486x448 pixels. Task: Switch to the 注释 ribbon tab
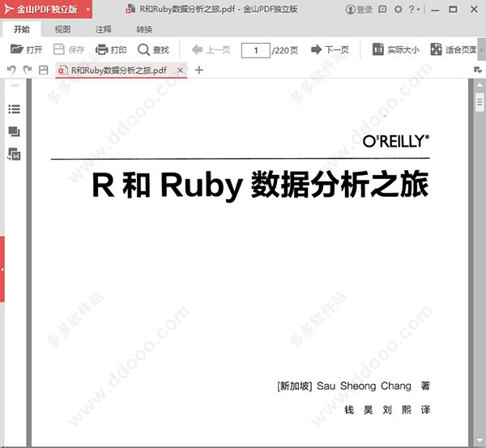(103, 29)
